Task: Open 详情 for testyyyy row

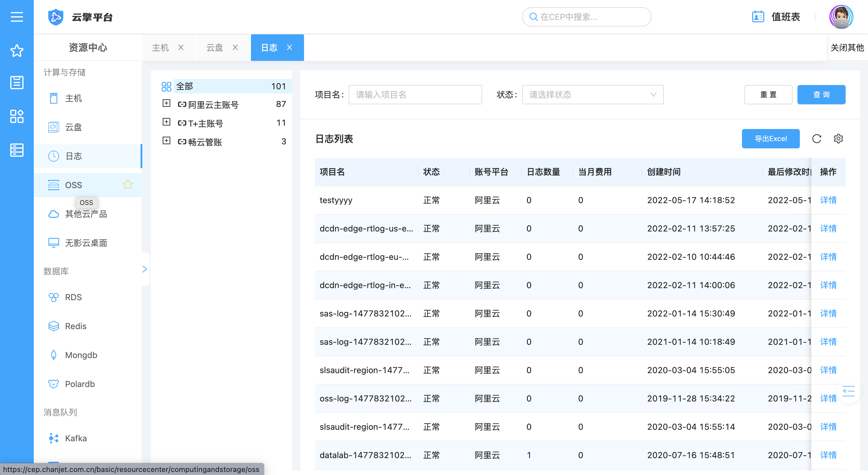Action: point(828,200)
